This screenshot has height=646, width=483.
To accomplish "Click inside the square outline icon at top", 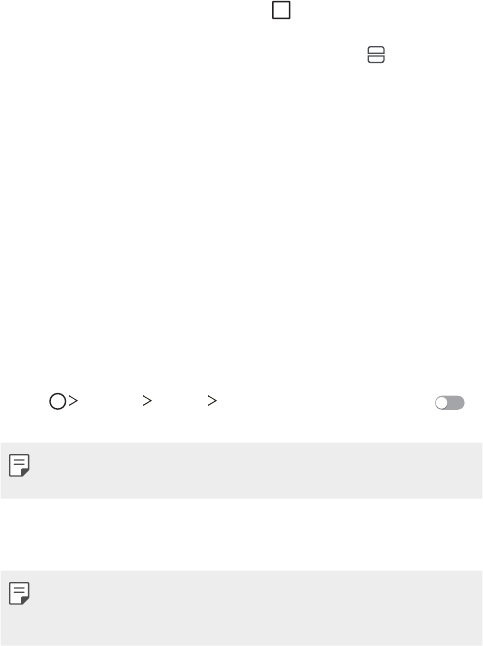I will point(281,10).
